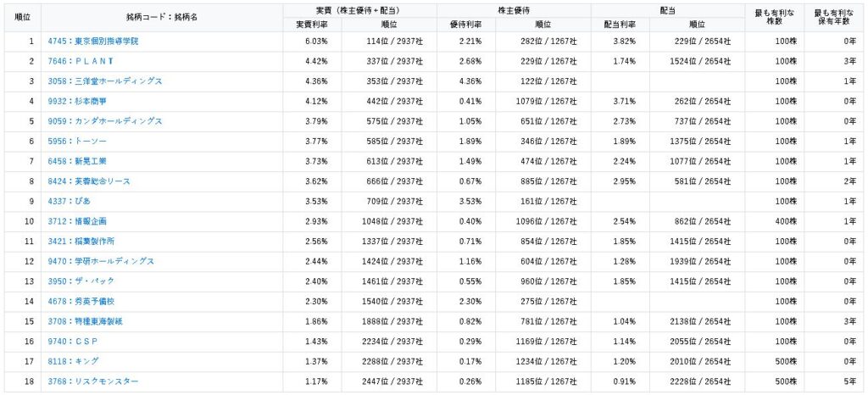Click the 9470:学研ホールディングス link

tap(101, 261)
